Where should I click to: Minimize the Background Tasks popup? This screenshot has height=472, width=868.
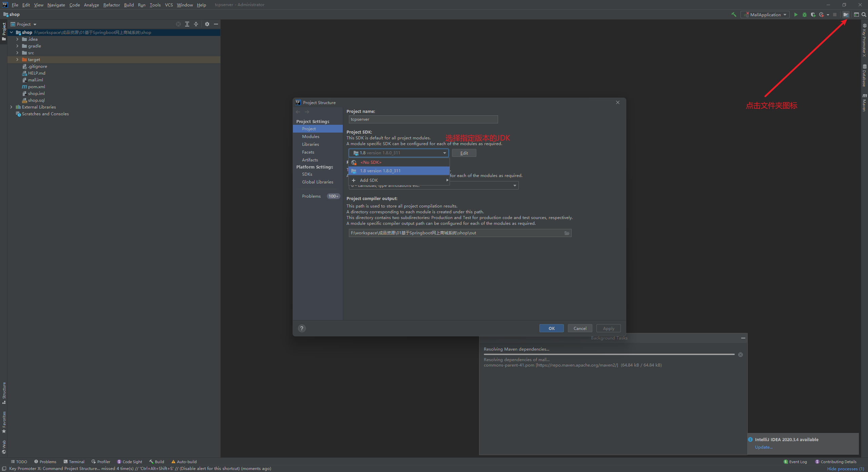743,338
